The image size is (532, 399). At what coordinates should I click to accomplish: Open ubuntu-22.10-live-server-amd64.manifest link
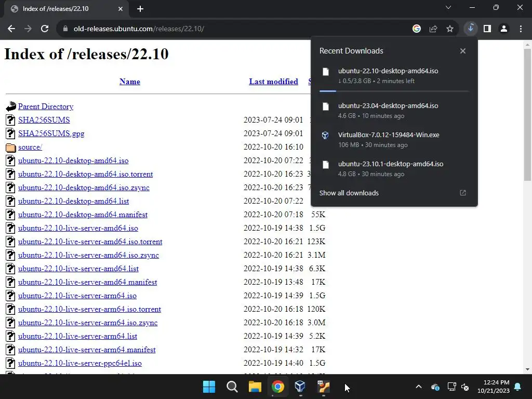coord(87,282)
